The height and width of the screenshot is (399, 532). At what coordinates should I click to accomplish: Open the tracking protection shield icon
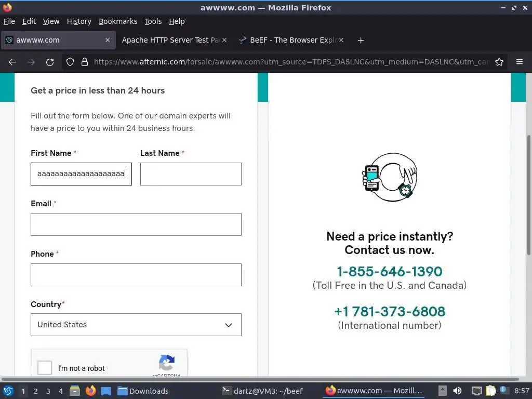tap(70, 62)
